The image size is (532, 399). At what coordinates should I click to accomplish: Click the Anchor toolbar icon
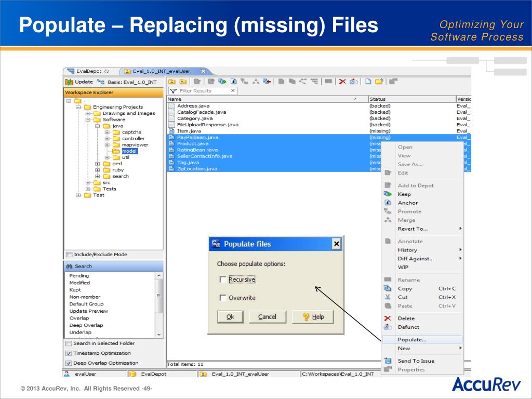pyautogui.click(x=233, y=82)
